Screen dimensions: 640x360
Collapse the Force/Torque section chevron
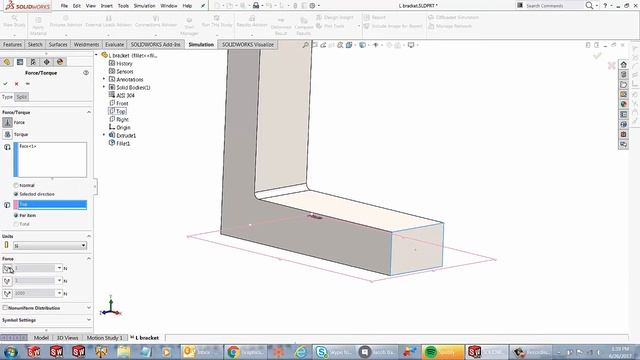point(89,112)
